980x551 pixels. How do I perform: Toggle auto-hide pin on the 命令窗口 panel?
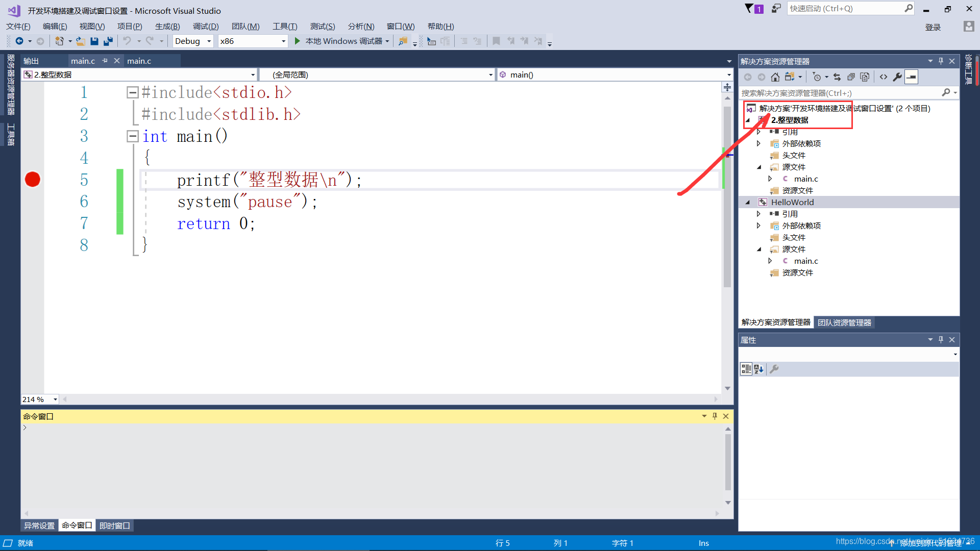715,416
